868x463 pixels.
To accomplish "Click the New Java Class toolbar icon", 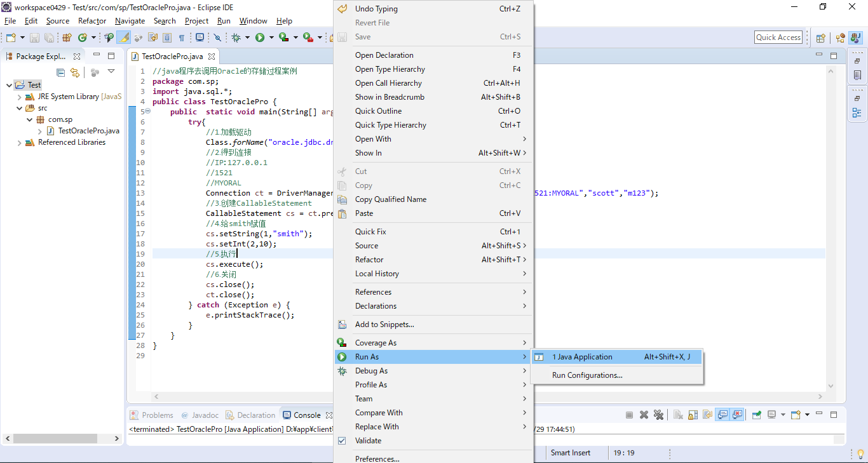I will point(82,37).
